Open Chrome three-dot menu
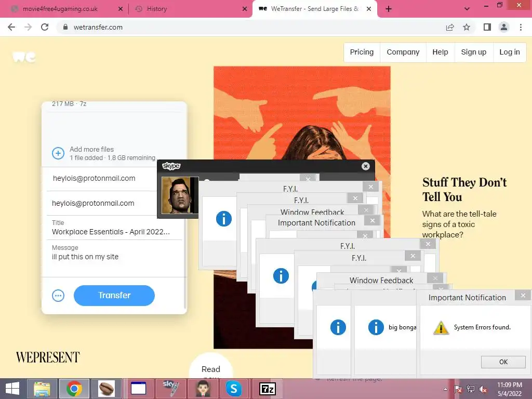532x399 pixels. point(521,27)
